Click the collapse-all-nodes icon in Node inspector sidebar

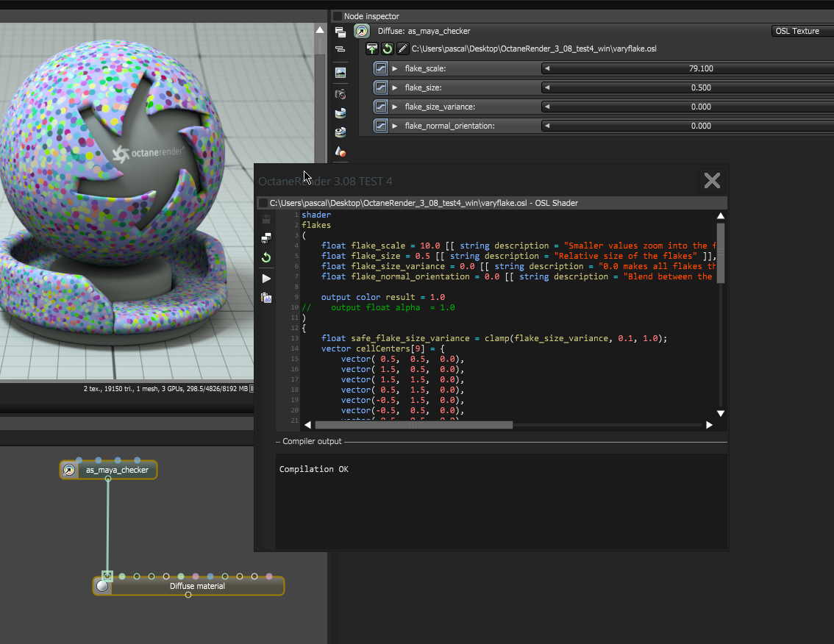tap(341, 49)
